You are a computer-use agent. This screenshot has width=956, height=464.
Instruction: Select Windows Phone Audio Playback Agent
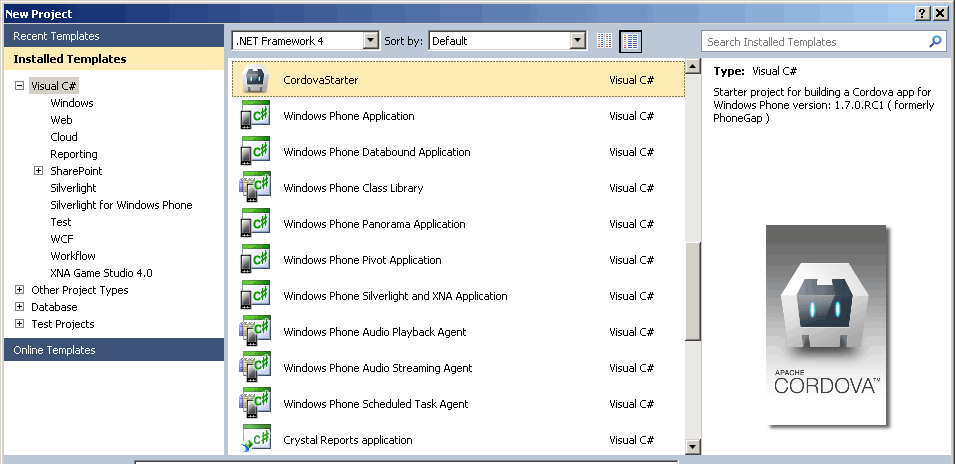point(375,332)
